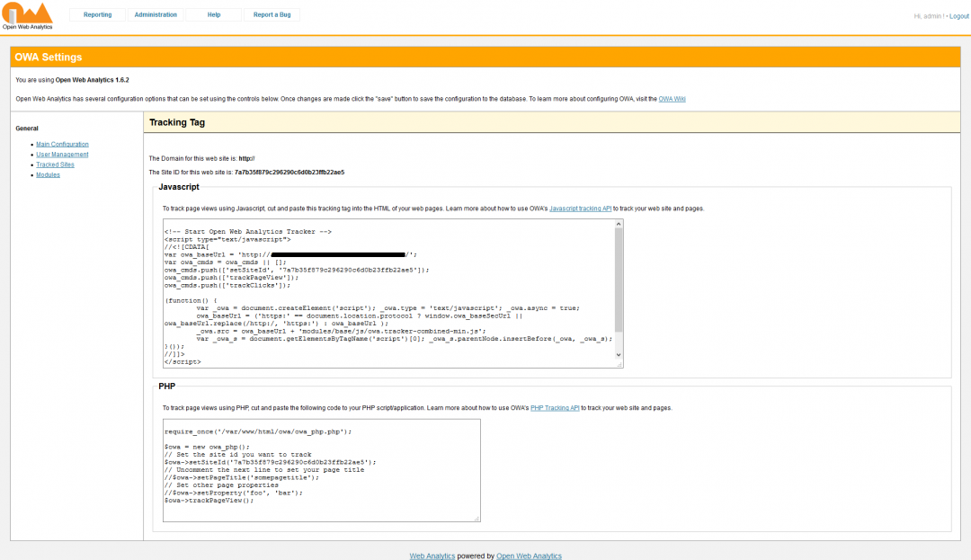Click the Report a Bug tab
This screenshot has height=560, width=971.
(272, 14)
